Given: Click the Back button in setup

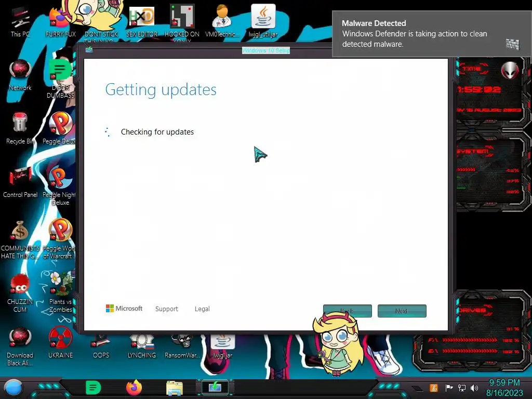Looking at the screenshot, I should point(348,311).
